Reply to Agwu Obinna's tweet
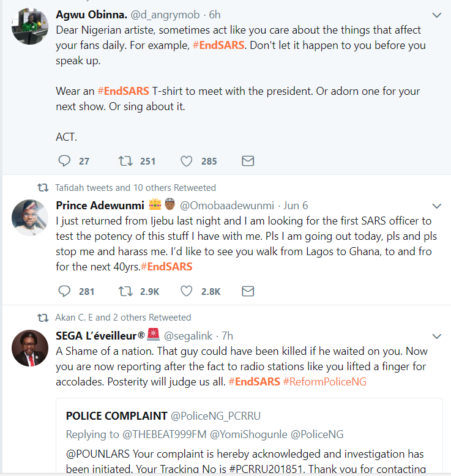 pos(64,161)
